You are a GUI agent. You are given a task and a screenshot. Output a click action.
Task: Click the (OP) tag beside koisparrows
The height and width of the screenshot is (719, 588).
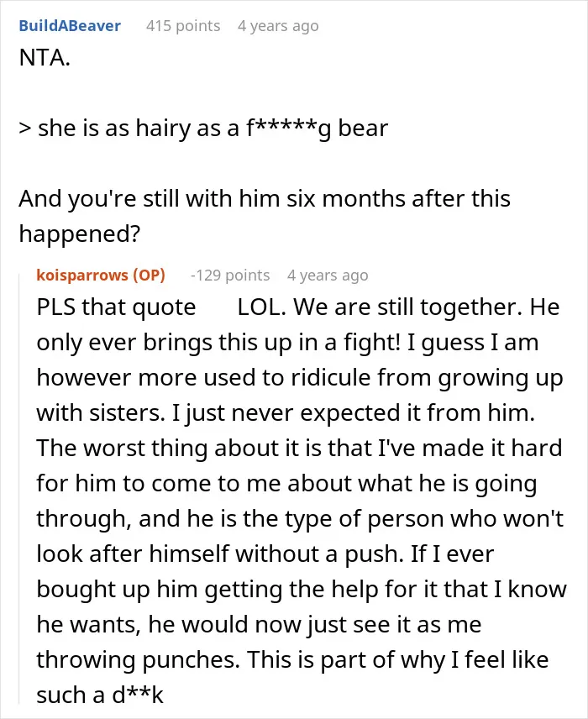tap(149, 275)
